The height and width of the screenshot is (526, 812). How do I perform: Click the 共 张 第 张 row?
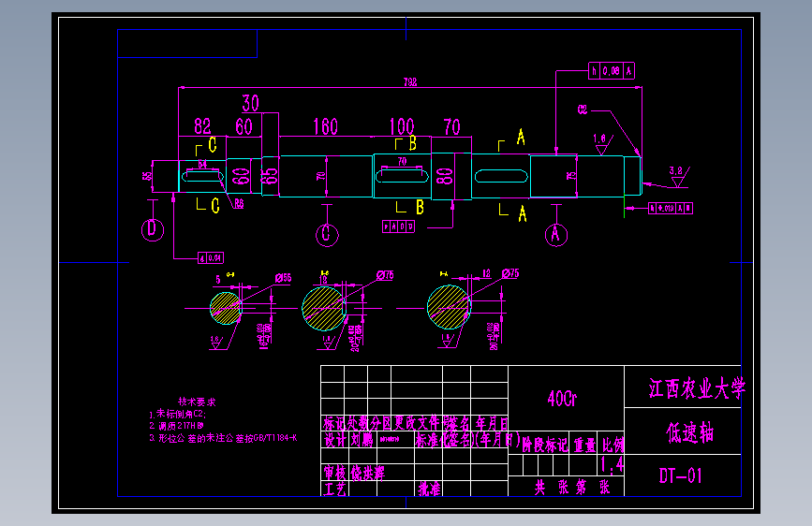pyautogui.click(x=571, y=488)
